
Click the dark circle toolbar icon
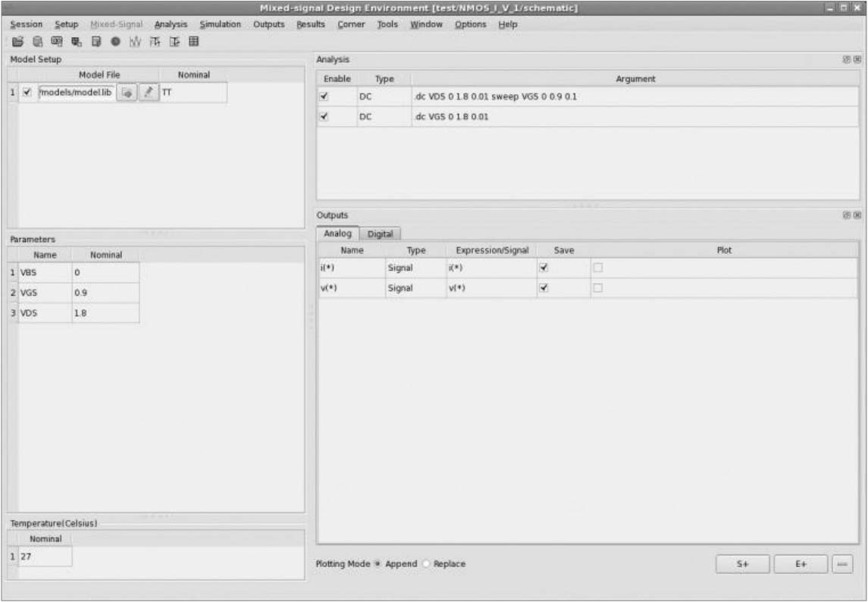[x=115, y=42]
